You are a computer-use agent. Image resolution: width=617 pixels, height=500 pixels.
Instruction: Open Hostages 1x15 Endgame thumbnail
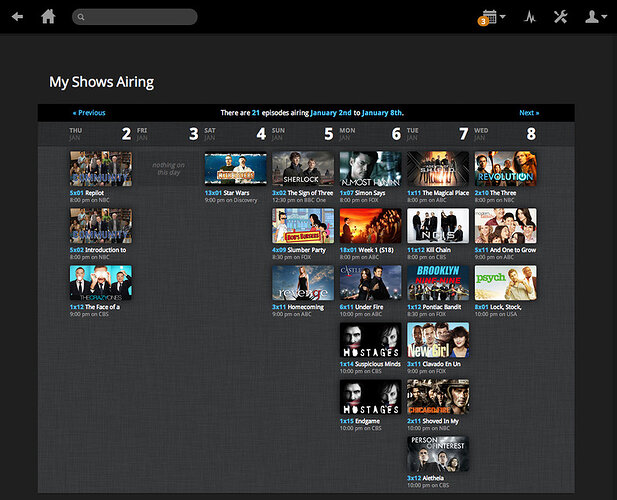point(371,397)
